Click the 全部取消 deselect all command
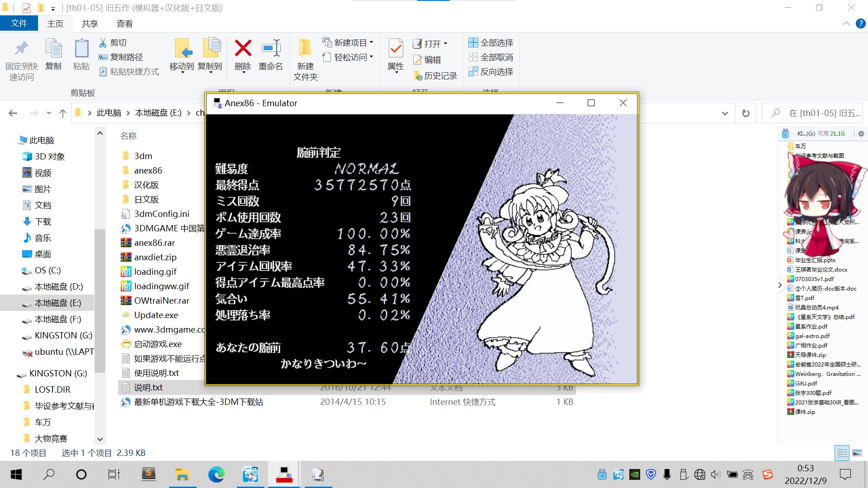868x488 pixels. pos(491,57)
